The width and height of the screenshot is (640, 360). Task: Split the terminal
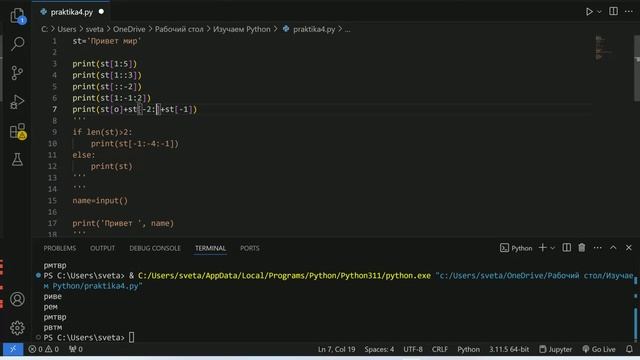[x=567, y=247]
